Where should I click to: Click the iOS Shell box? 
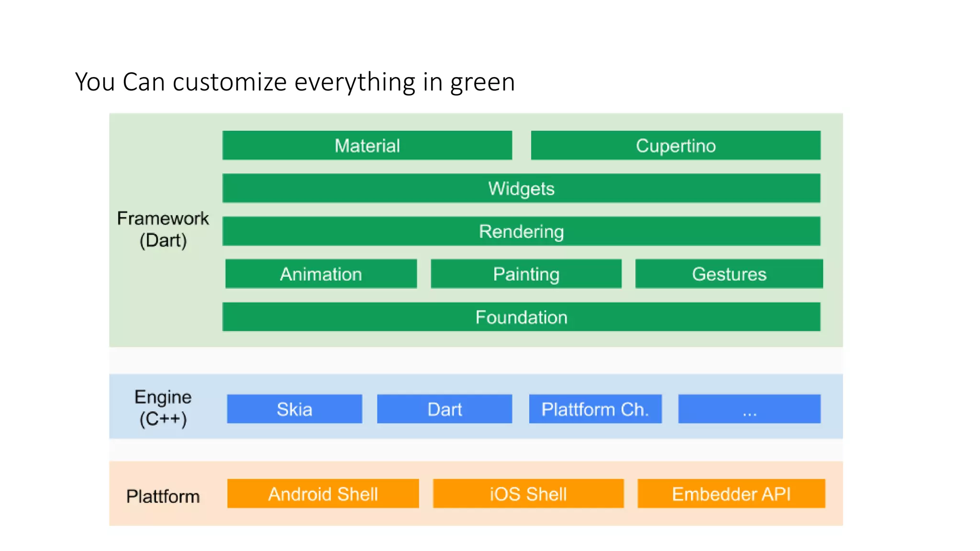(x=528, y=494)
